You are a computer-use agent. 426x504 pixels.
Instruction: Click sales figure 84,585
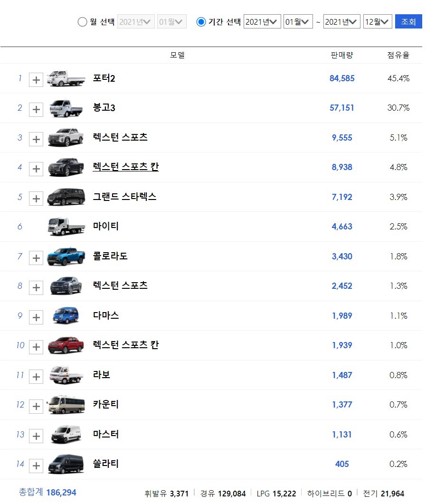[342, 78]
